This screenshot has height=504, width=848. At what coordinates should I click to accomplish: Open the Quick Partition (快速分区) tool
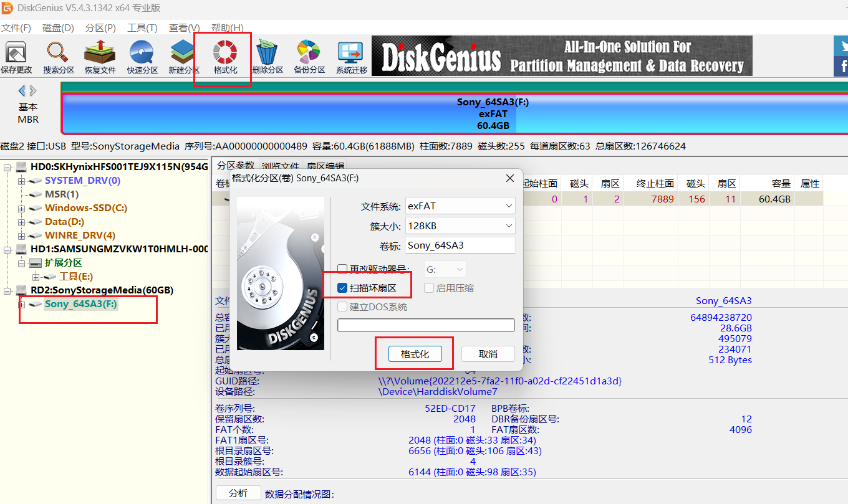click(142, 57)
